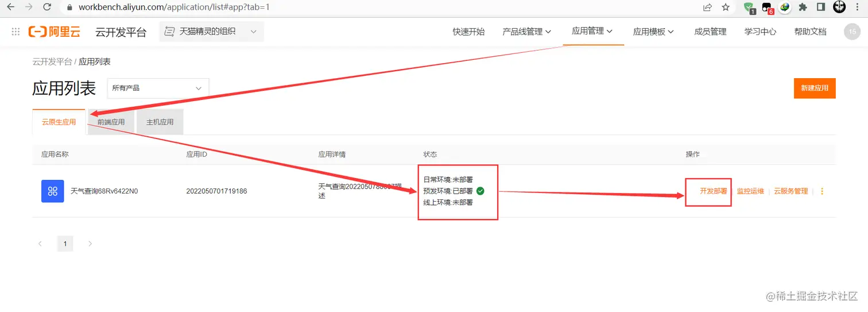Click 云开发平台 breadcrumb link

[x=52, y=61]
